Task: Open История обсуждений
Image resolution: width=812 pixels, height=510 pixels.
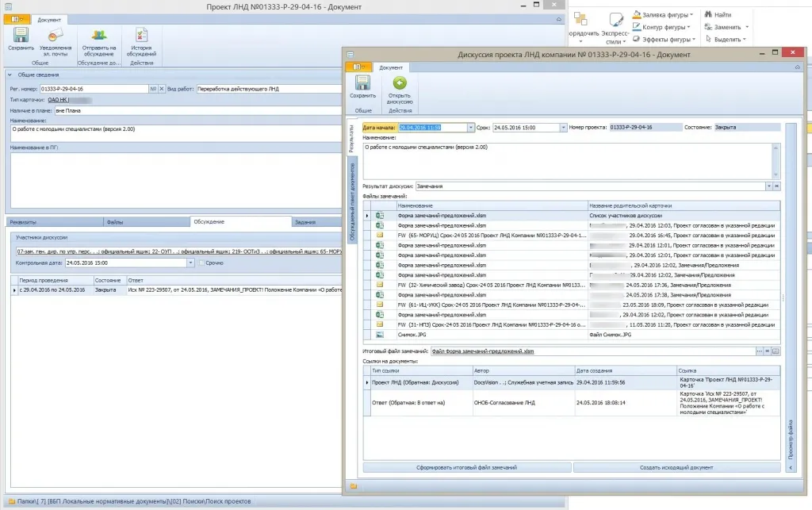Action: tap(143, 36)
